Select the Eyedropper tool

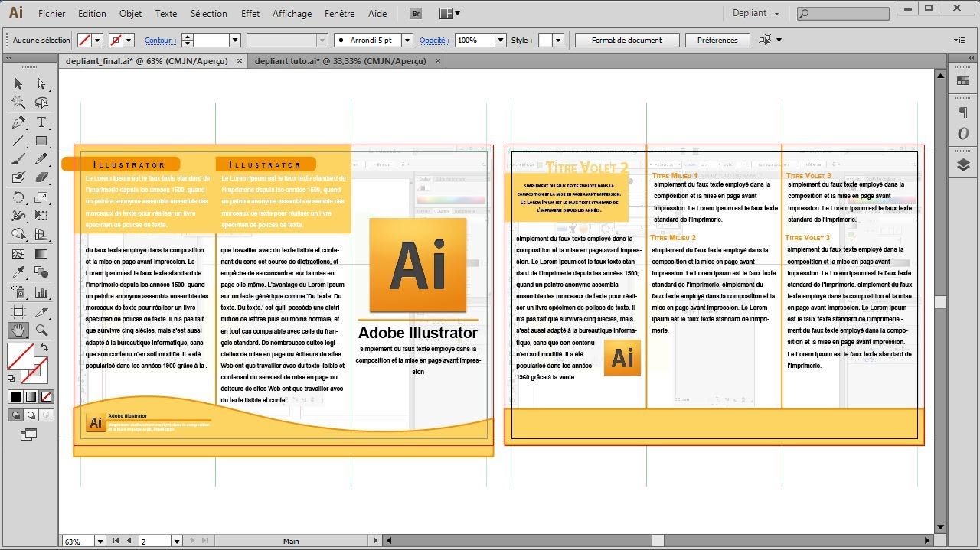(18, 272)
